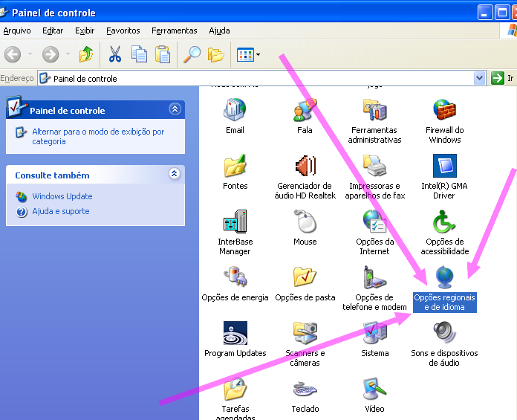Click the Search magnifier toolbar icon
The width and height of the screenshot is (517, 420).
(192, 54)
